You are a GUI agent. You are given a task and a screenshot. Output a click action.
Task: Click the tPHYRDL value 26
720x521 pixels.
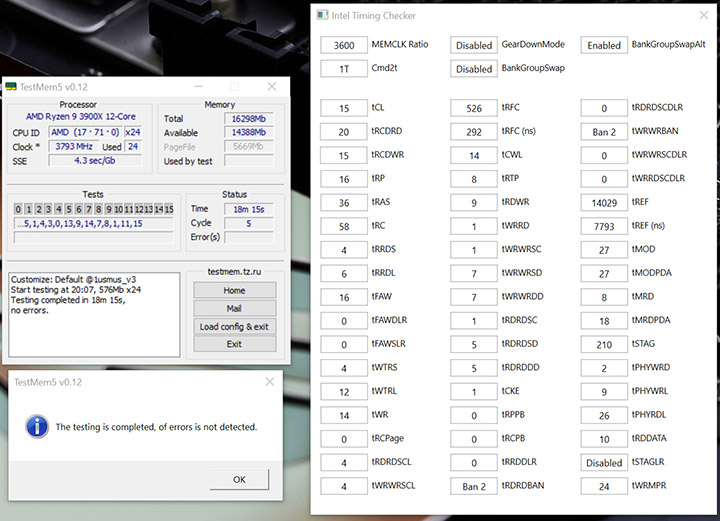[x=604, y=415]
